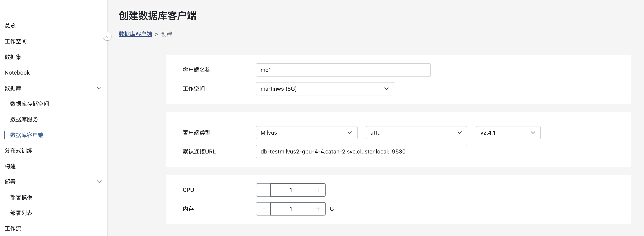Go to 总览 in sidebar

coord(10,26)
